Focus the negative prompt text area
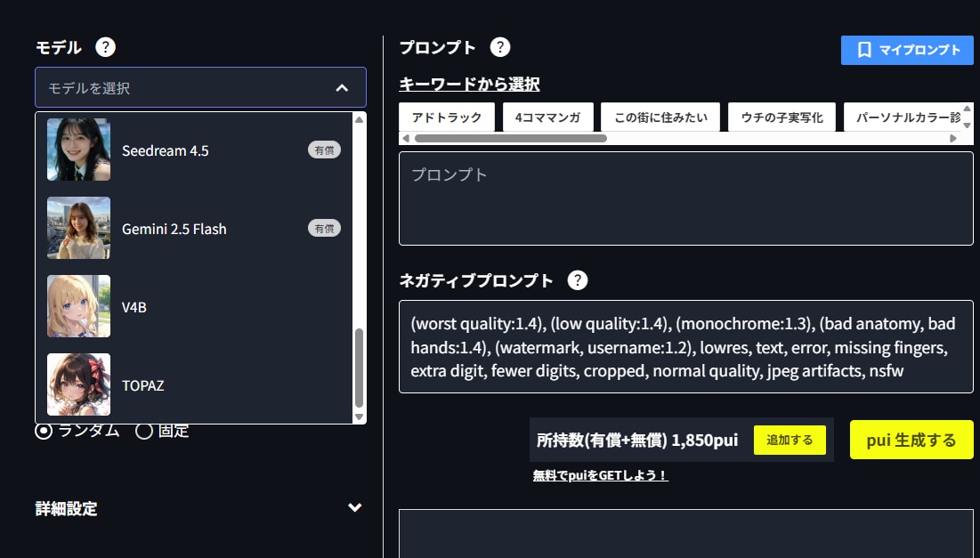Viewport: 980px width, 558px height. click(x=686, y=347)
